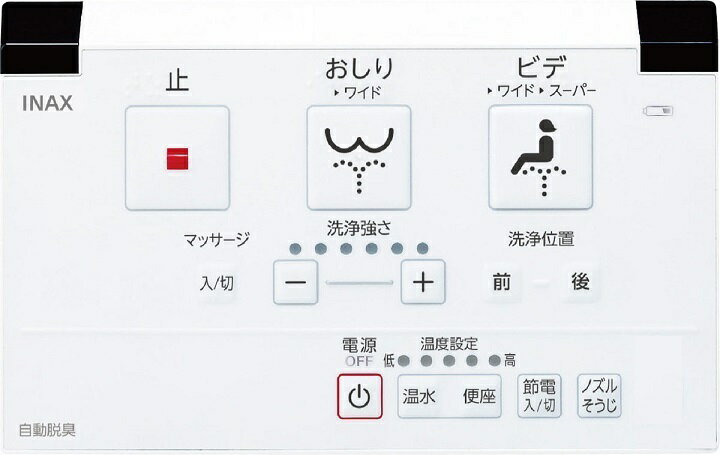Screen dimensions: 720x455
Task: Toggle 節電 入/切 power saving
Action: pyautogui.click(x=540, y=396)
